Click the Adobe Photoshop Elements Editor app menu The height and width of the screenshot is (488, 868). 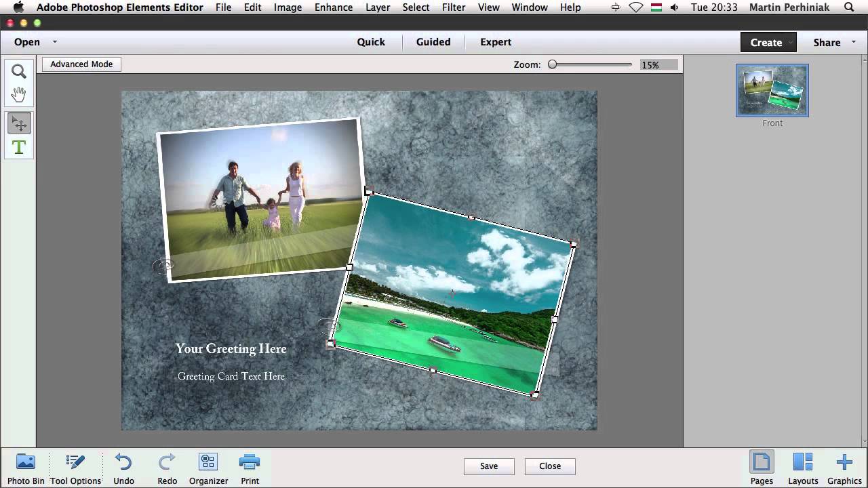[120, 7]
